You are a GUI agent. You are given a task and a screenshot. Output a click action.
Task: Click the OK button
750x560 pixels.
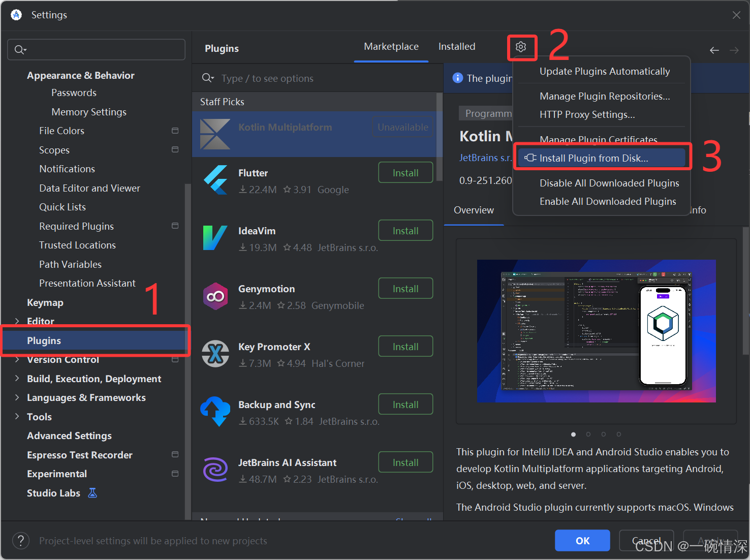click(582, 541)
